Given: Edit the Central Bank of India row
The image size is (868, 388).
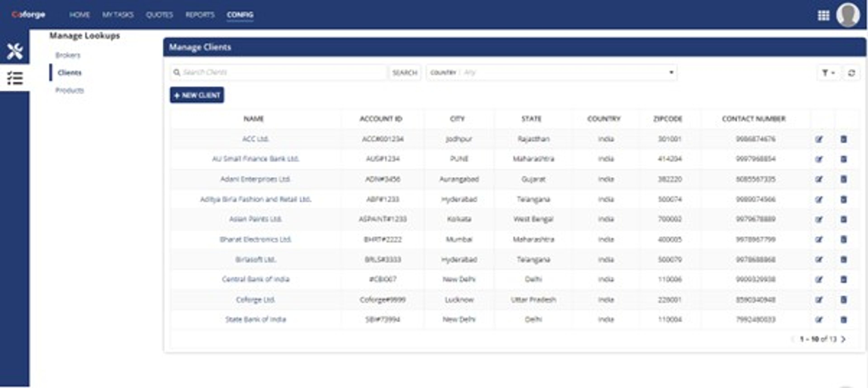Looking at the screenshot, I should click(x=819, y=279).
